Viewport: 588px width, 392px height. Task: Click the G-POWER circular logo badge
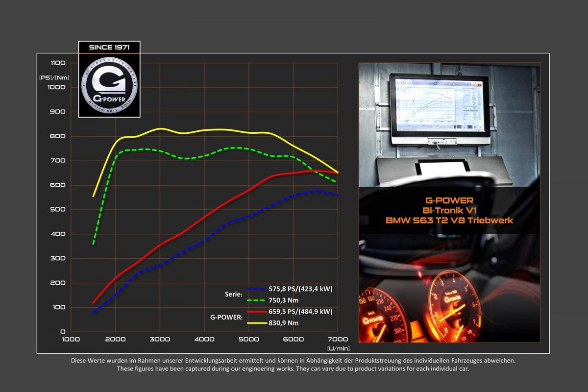(109, 85)
